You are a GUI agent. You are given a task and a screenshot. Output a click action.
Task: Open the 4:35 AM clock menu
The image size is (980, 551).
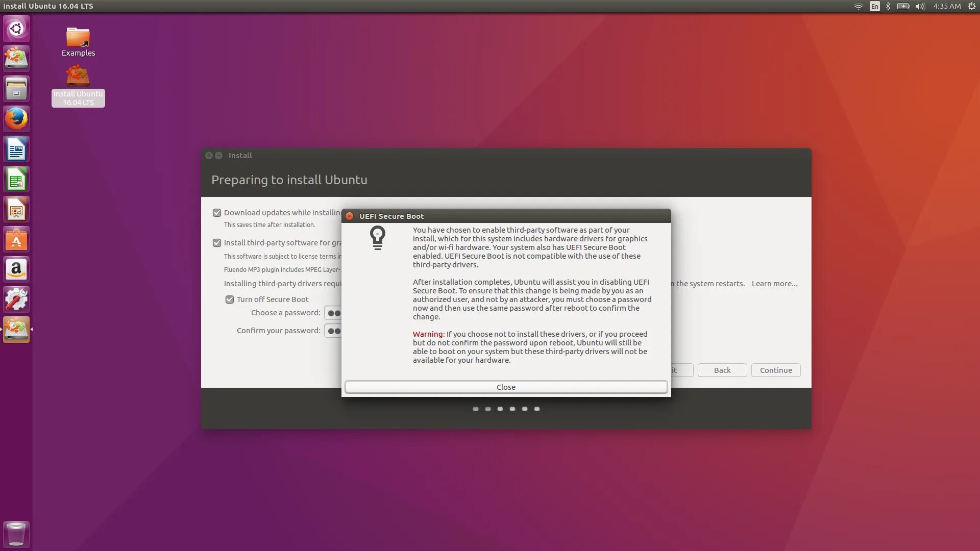pos(947,6)
